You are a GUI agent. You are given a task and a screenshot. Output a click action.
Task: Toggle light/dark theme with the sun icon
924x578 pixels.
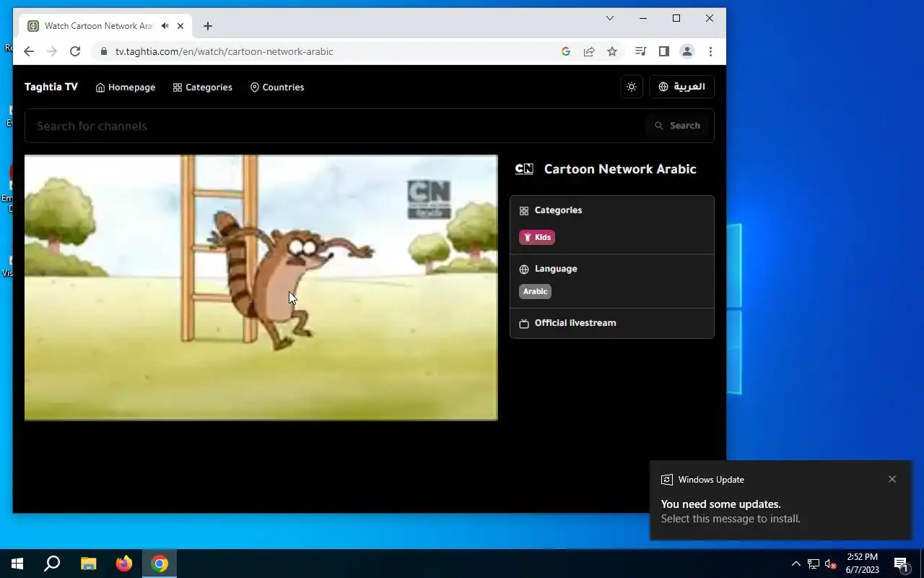pyautogui.click(x=632, y=87)
